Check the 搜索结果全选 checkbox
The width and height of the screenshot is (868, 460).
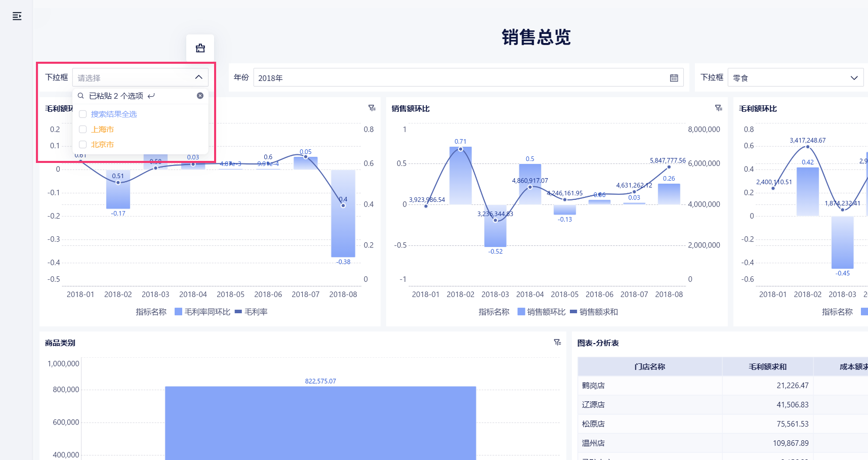coord(83,114)
